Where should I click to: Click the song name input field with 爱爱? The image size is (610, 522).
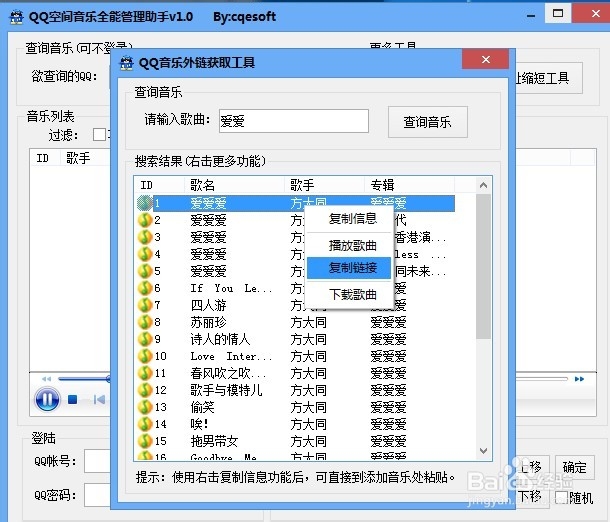[294, 121]
